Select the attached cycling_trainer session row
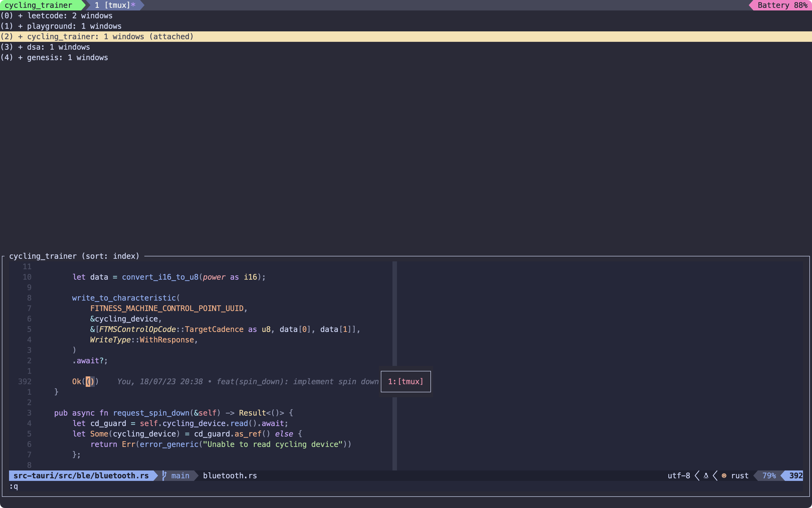 pos(406,37)
